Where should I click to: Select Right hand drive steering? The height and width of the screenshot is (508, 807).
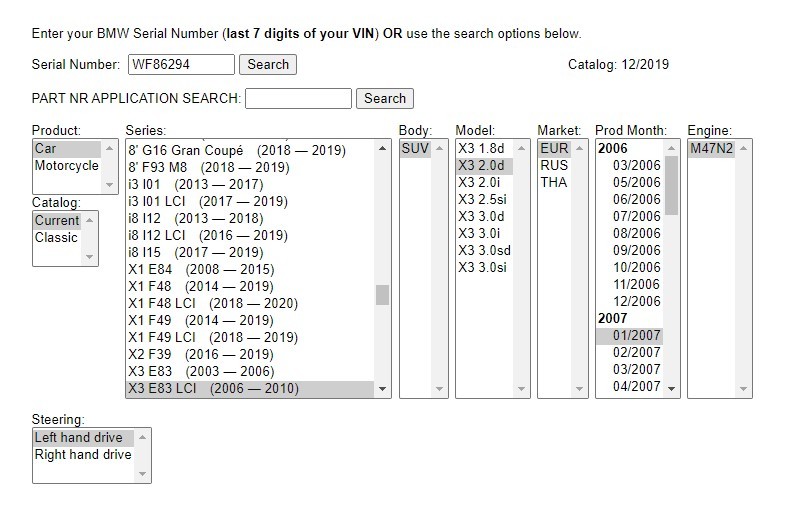tap(83, 455)
